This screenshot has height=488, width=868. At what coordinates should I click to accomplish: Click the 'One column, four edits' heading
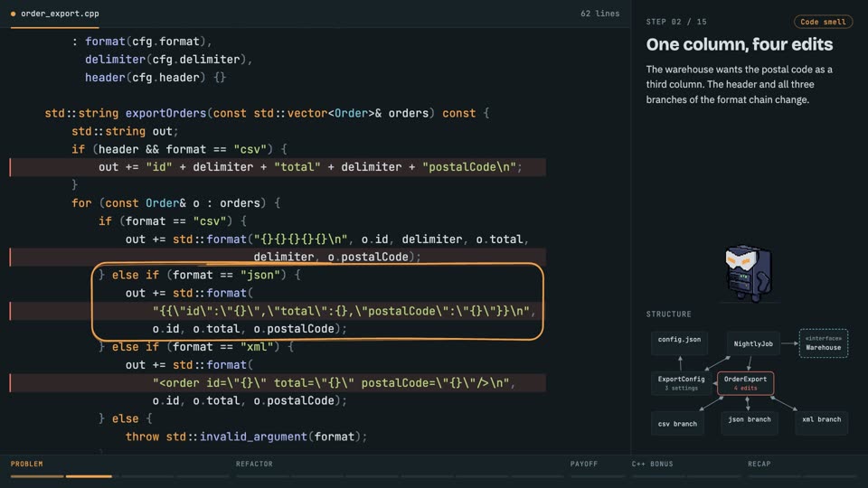coord(739,44)
